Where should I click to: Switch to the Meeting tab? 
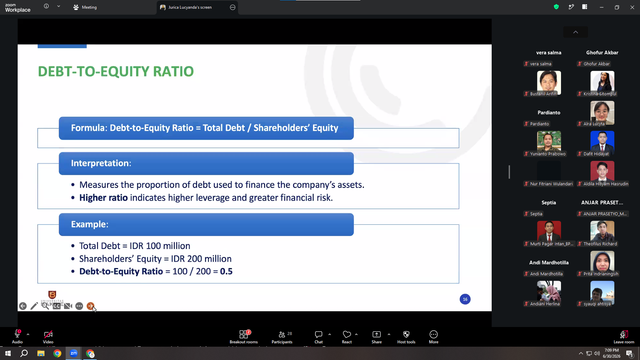click(x=85, y=7)
